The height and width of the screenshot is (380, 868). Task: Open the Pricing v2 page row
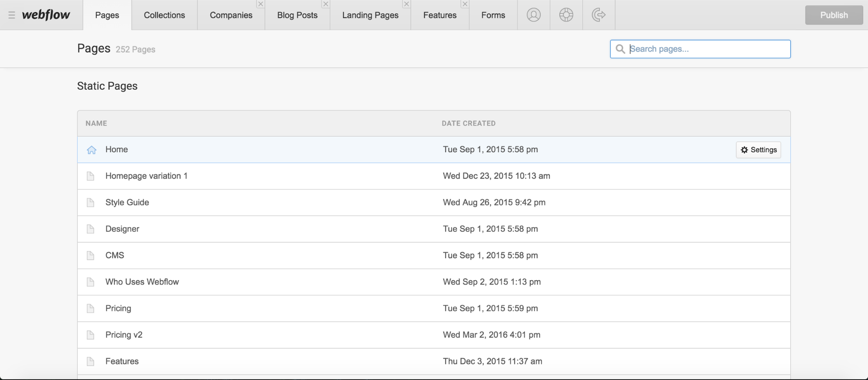point(124,335)
